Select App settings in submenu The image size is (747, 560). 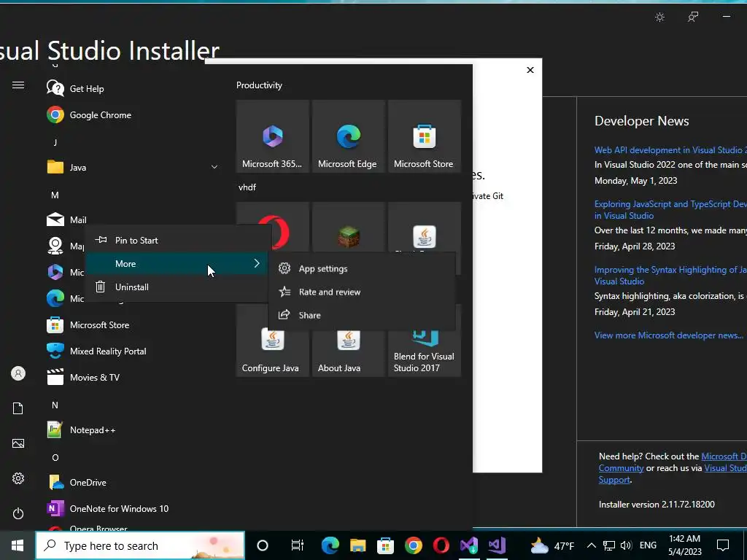(362, 268)
